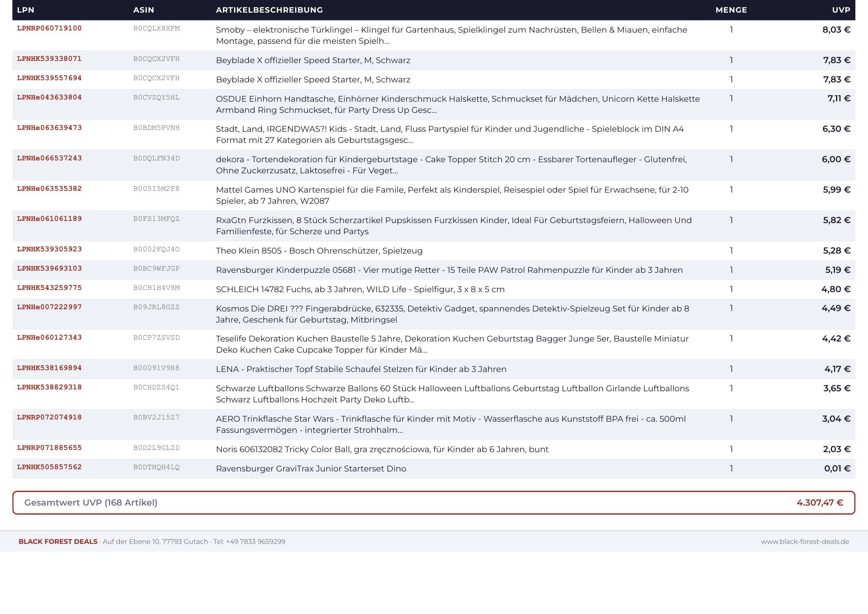Click the price 5,82 €

click(x=836, y=220)
